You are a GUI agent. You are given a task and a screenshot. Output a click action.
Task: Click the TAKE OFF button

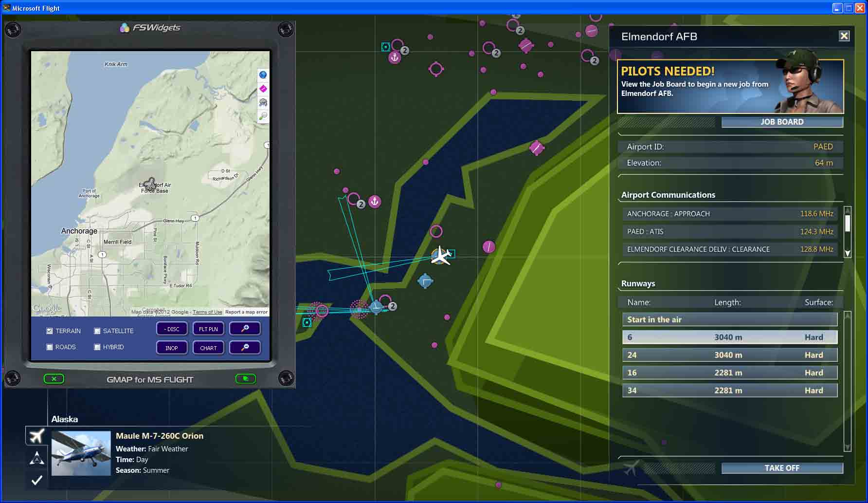pos(782,468)
